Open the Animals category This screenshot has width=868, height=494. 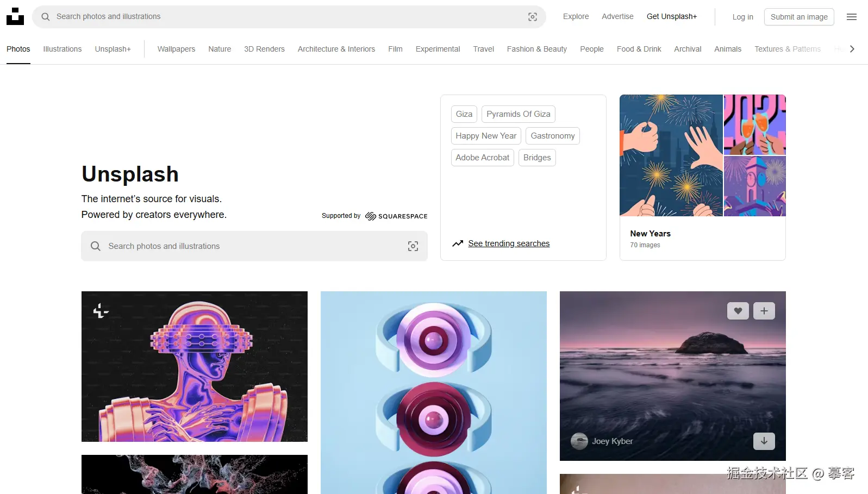(728, 49)
